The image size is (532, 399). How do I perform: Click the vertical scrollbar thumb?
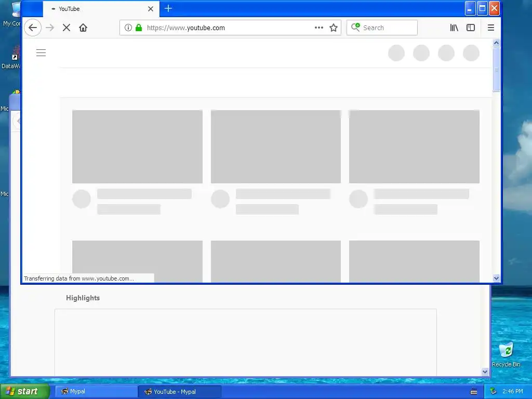pos(496,69)
